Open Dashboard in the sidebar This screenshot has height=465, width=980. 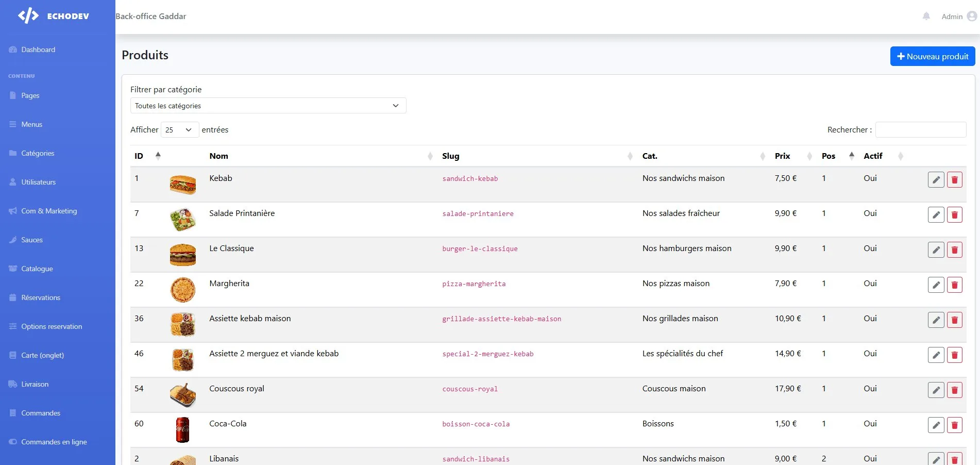(x=38, y=50)
